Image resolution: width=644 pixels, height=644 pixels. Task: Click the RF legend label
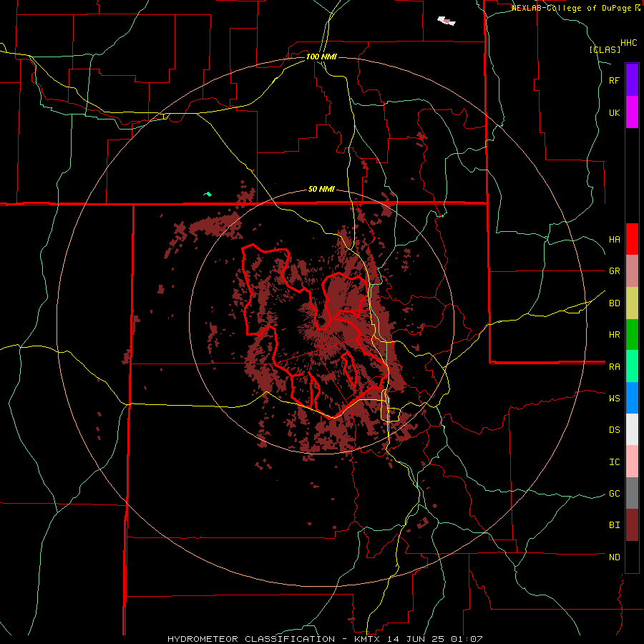pyautogui.click(x=615, y=80)
